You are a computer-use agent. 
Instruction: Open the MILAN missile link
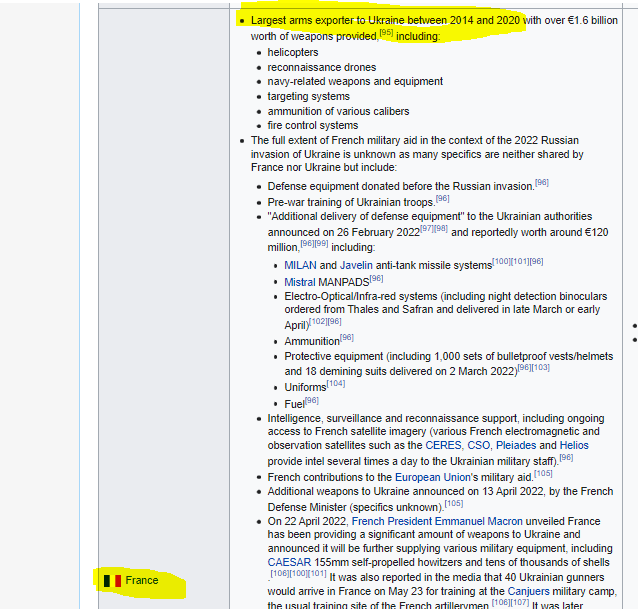[x=300, y=266]
